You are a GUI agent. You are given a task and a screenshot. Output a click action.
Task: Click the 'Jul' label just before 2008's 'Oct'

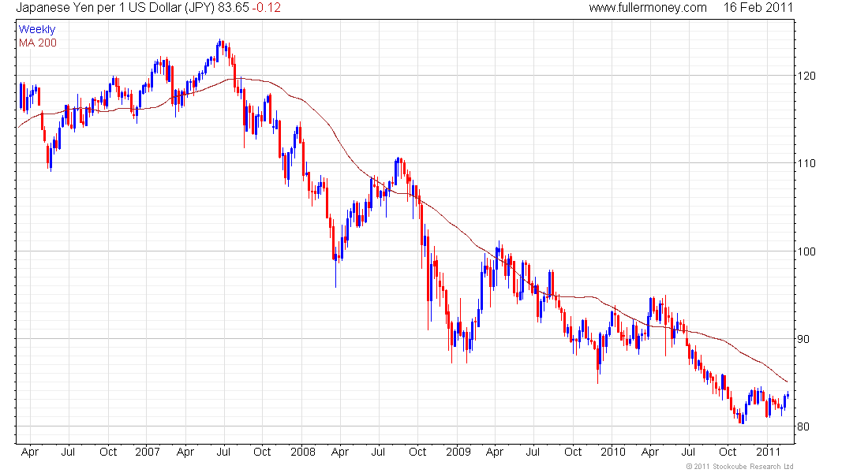pyautogui.click(x=378, y=452)
